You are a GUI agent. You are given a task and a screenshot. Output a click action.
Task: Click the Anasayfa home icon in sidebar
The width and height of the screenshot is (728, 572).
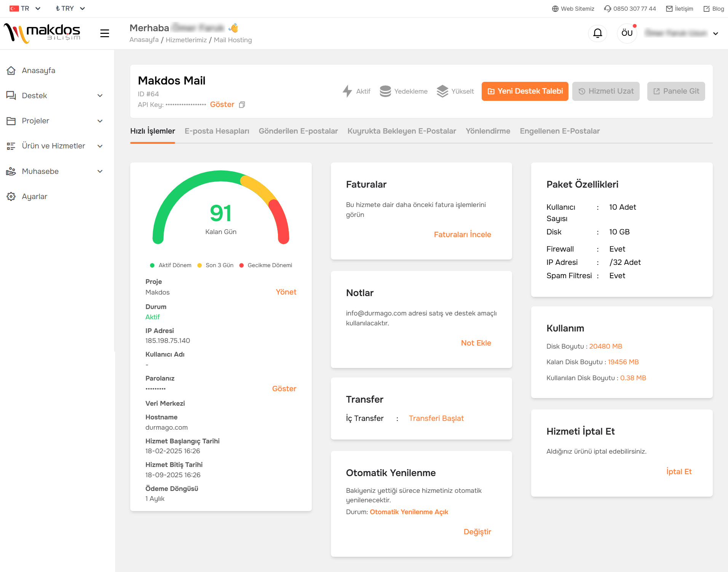coord(11,70)
